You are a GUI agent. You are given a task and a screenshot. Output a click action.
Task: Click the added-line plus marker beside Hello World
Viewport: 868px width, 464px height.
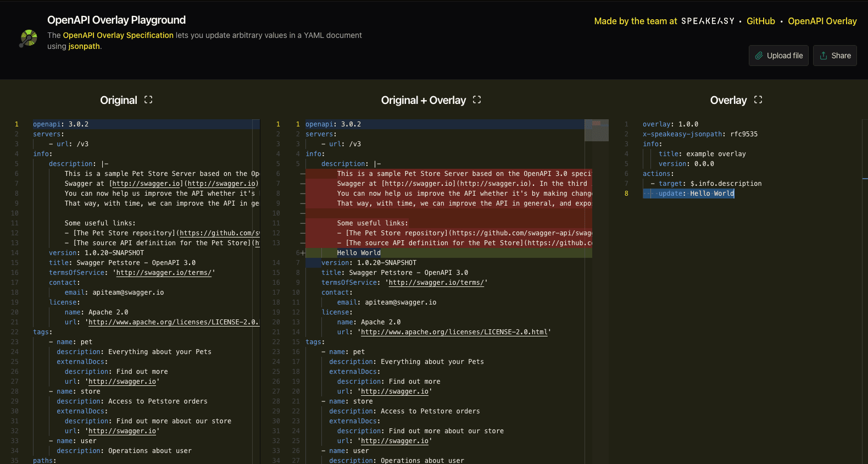click(303, 253)
